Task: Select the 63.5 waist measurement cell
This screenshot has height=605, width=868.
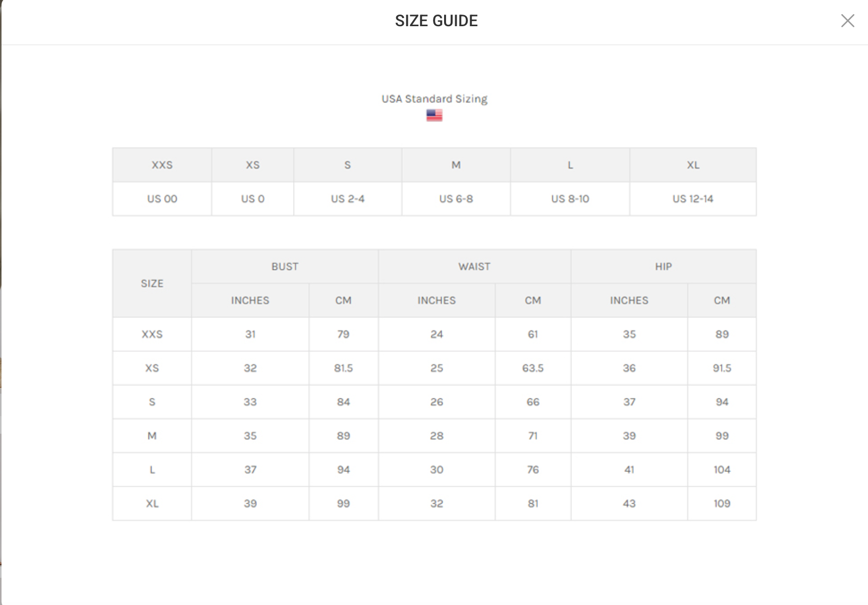Action: (533, 368)
